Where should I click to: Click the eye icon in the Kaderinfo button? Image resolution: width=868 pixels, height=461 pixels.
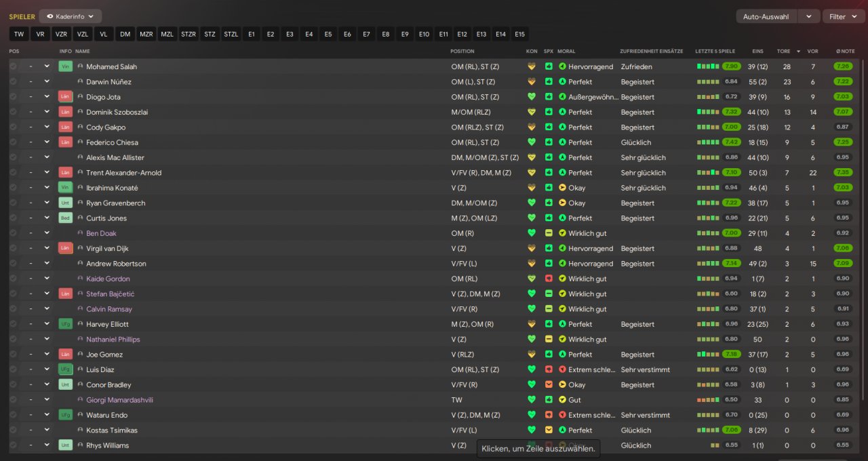tap(50, 16)
